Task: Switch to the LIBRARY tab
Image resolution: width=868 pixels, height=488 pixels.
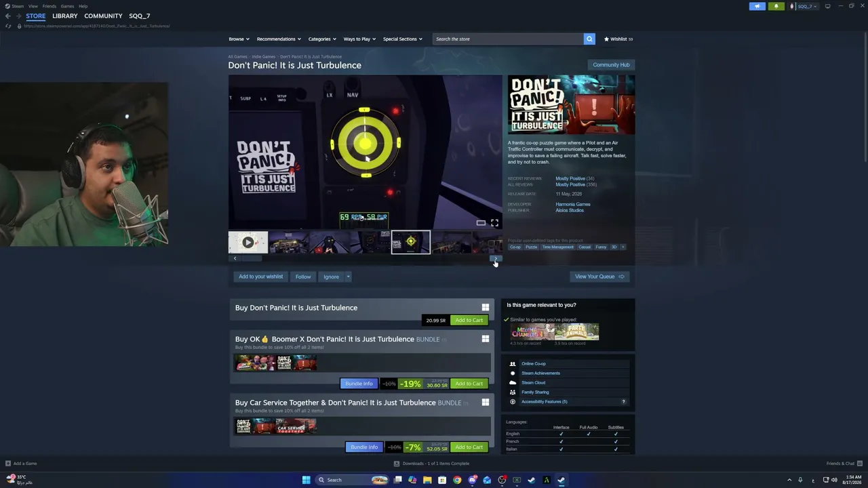Action: pos(65,16)
